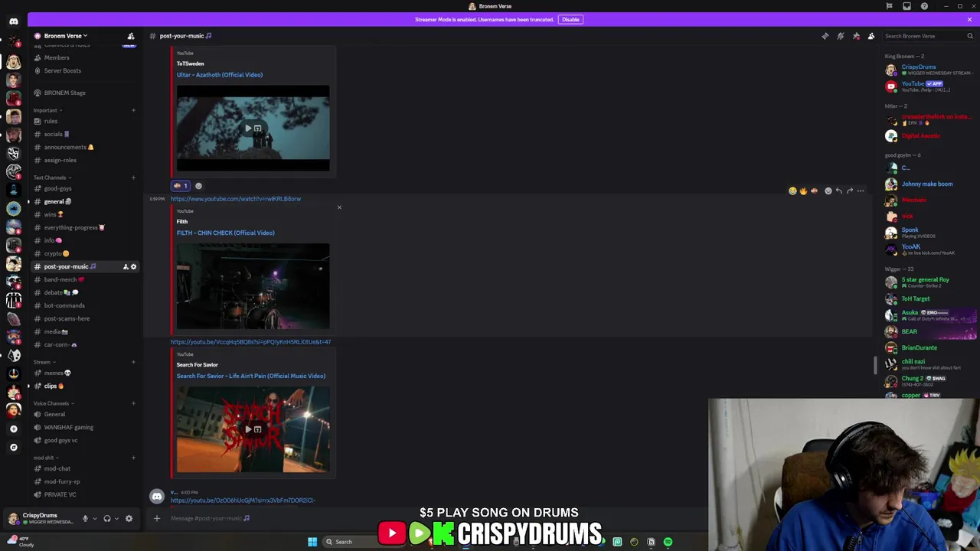Click the chat scrollbar thumb
Screen dimensions: 980x551
click(x=875, y=365)
